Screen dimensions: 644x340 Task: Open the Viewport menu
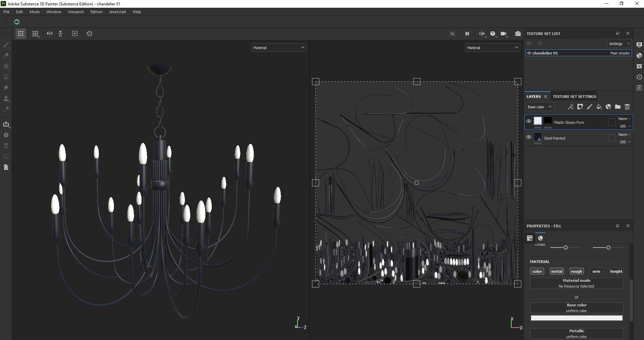76,12
